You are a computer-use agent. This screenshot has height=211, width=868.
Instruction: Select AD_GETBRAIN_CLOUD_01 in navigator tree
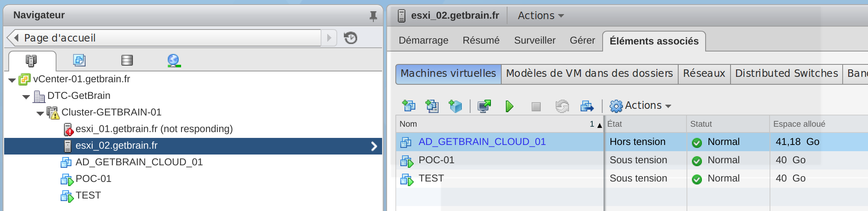click(139, 162)
